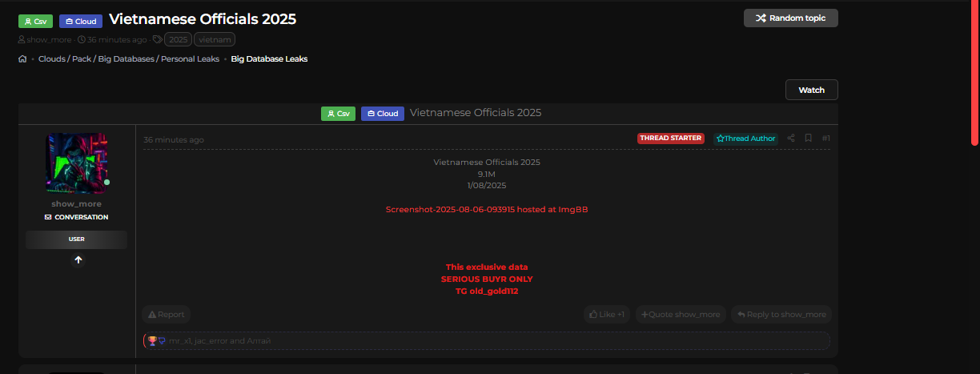Click the up arrow icon under USER badge
The height and width of the screenshot is (374, 980).
tap(78, 259)
